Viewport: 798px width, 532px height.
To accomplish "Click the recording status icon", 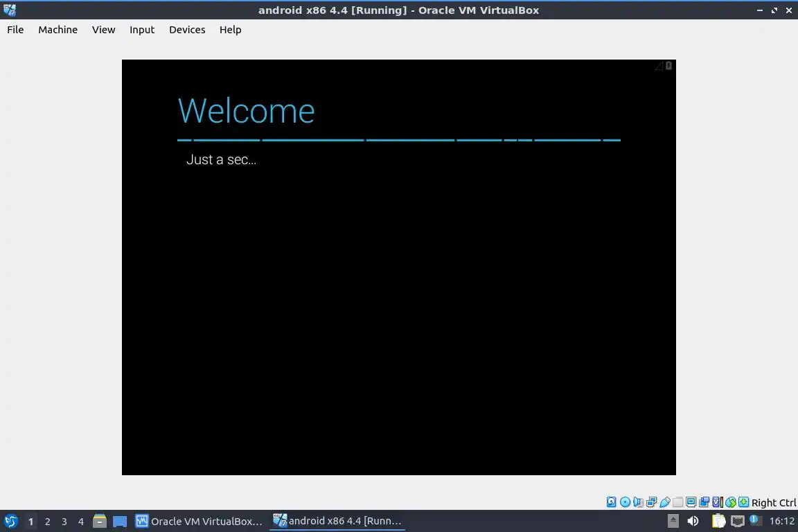I will click(704, 502).
